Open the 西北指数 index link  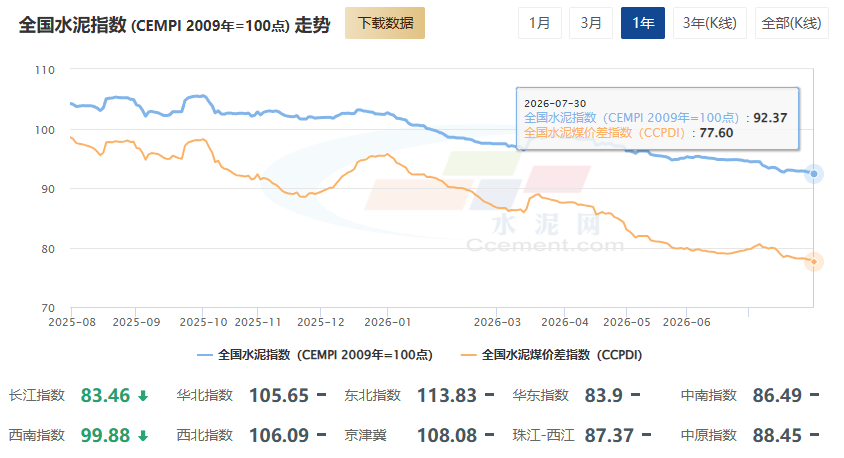[x=205, y=435]
